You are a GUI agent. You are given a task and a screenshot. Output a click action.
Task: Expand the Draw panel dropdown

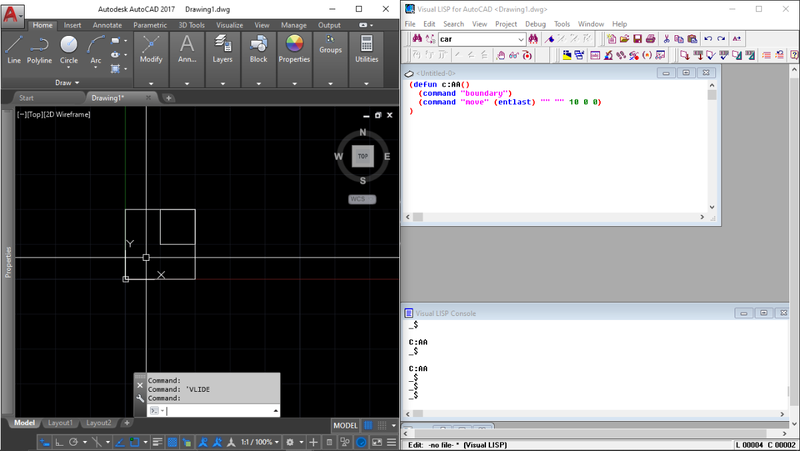(x=69, y=83)
